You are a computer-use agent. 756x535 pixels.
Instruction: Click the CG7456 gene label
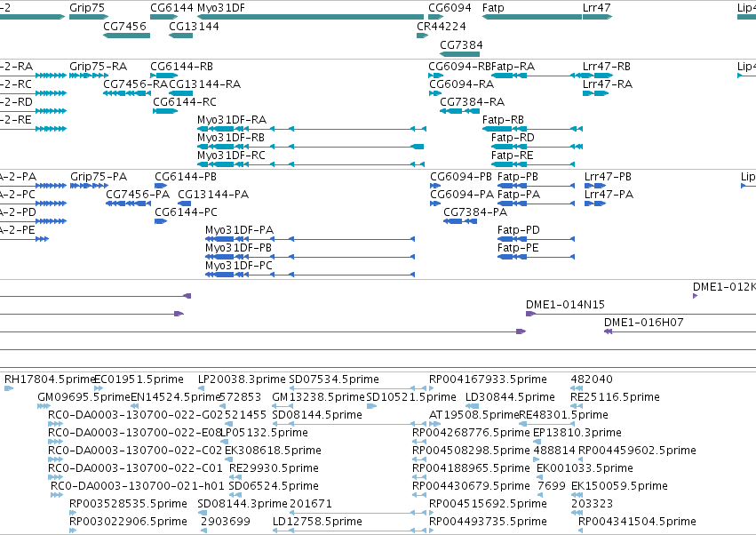tap(124, 26)
